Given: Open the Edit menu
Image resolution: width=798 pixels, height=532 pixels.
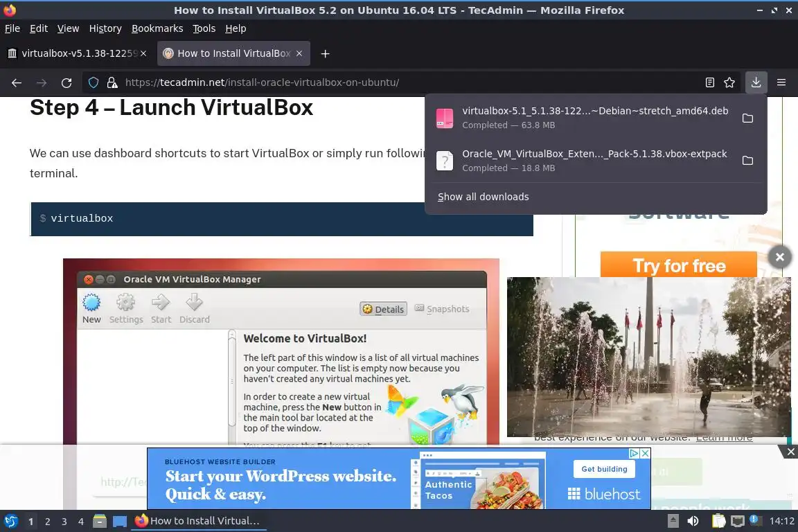Looking at the screenshot, I should 39,28.
